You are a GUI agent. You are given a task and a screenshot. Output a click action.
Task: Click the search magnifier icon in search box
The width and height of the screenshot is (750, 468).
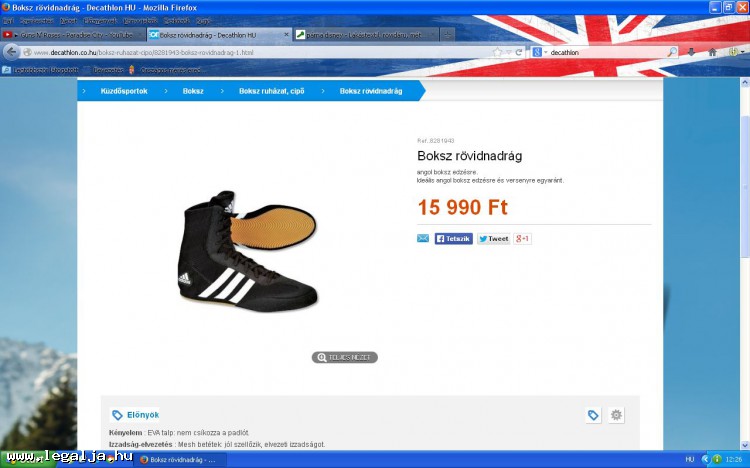point(672,52)
